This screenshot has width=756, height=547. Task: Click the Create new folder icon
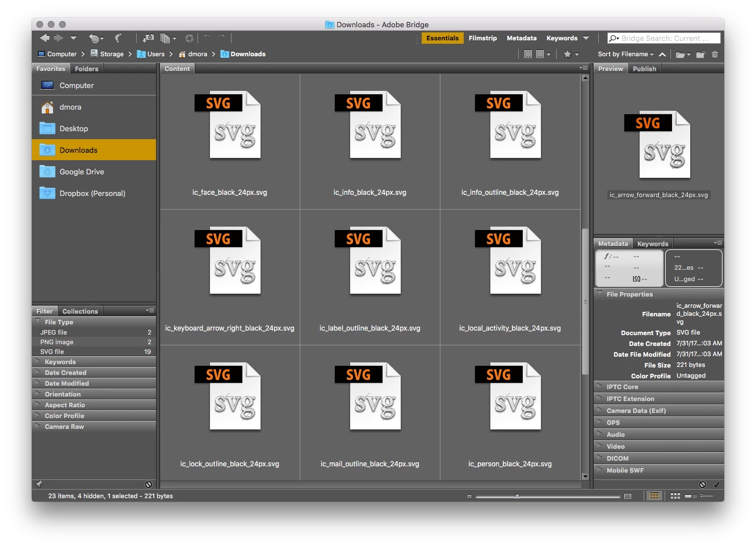[x=701, y=54]
